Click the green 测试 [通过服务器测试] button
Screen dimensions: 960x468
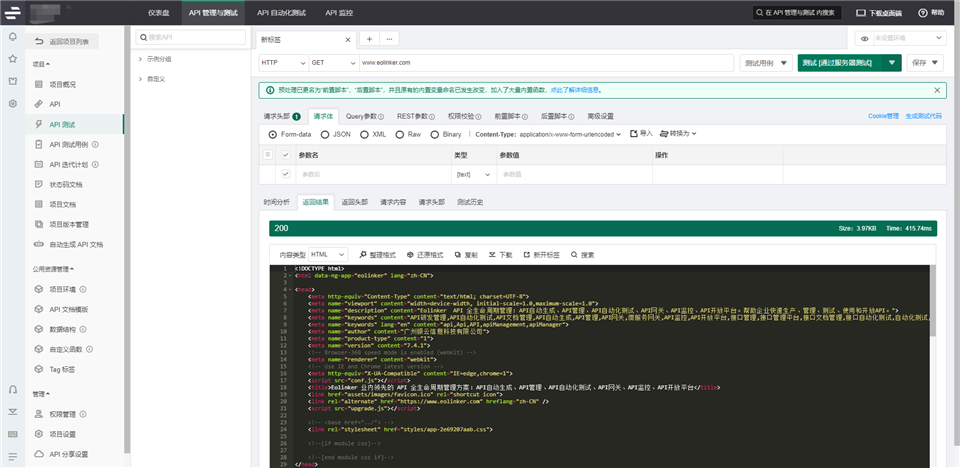839,63
